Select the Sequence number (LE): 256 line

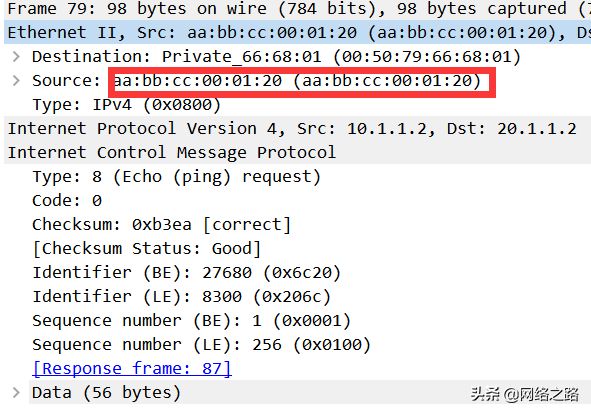coord(202,345)
